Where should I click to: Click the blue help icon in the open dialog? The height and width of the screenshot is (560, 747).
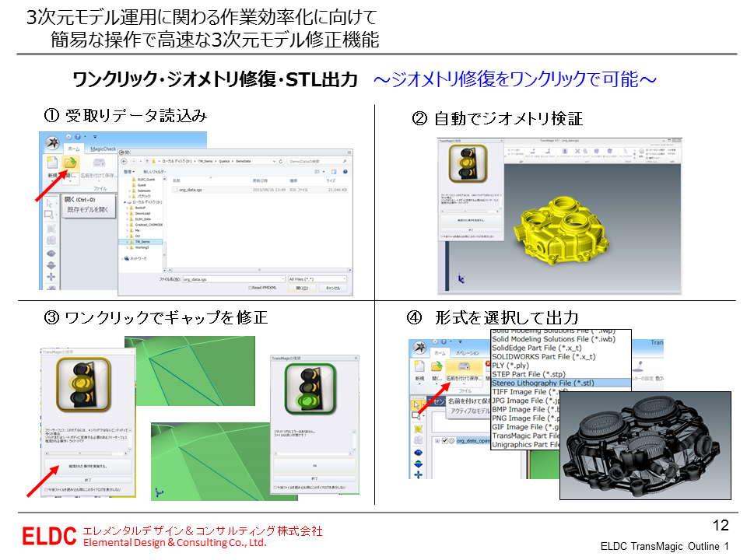345,171
